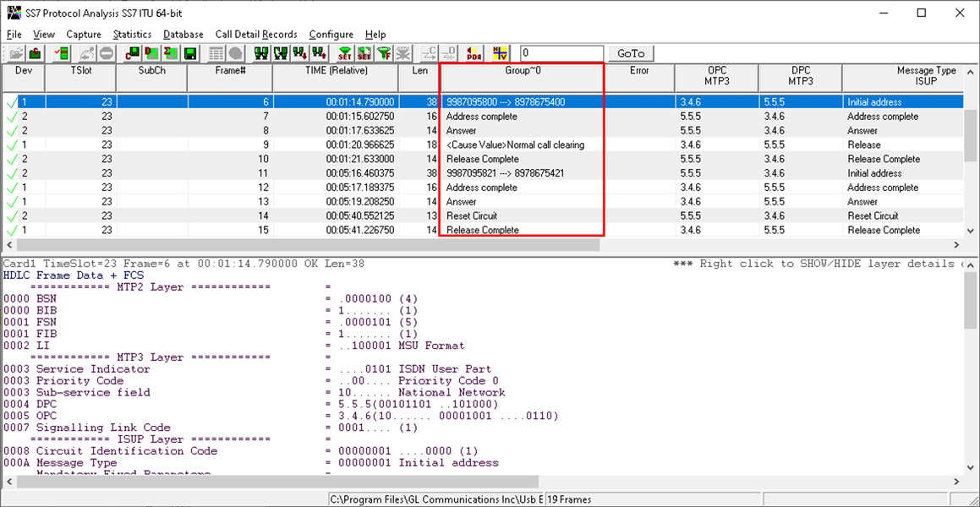Image resolution: width=980 pixels, height=507 pixels.
Task: Click the table grid view toolbar icon
Action: click(x=216, y=54)
